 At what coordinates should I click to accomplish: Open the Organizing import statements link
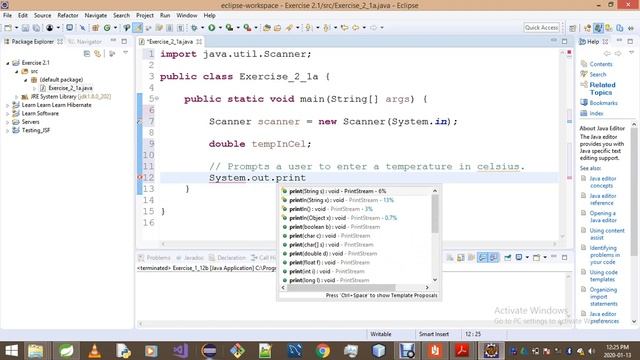(604, 297)
